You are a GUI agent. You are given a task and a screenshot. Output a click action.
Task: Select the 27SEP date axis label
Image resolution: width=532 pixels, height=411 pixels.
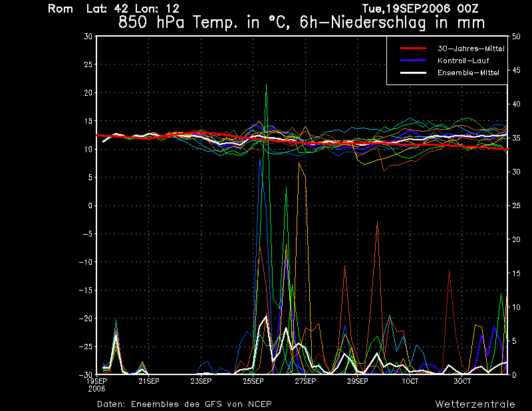pos(305,382)
